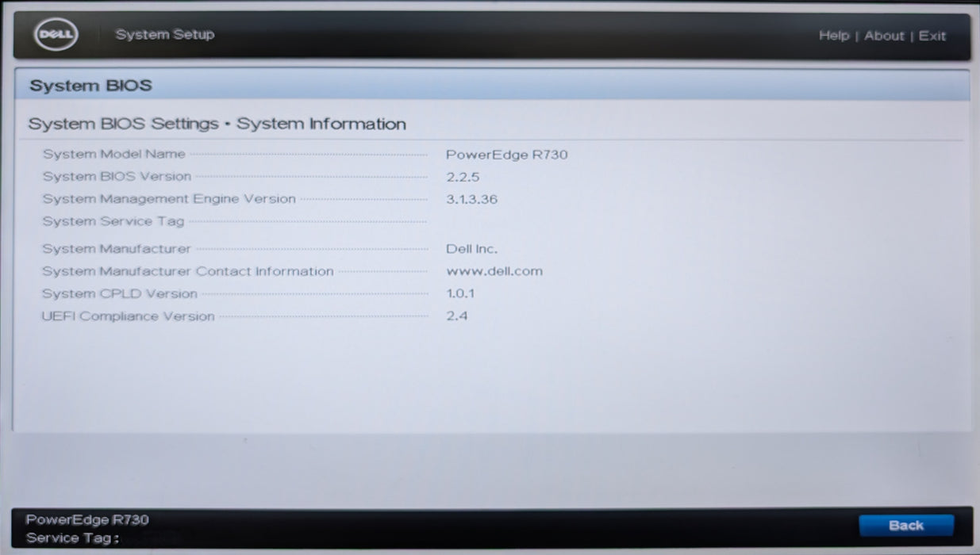This screenshot has width=980, height=555.
Task: Click the System BIOS Settings breadcrumb heading
Action: click(217, 124)
